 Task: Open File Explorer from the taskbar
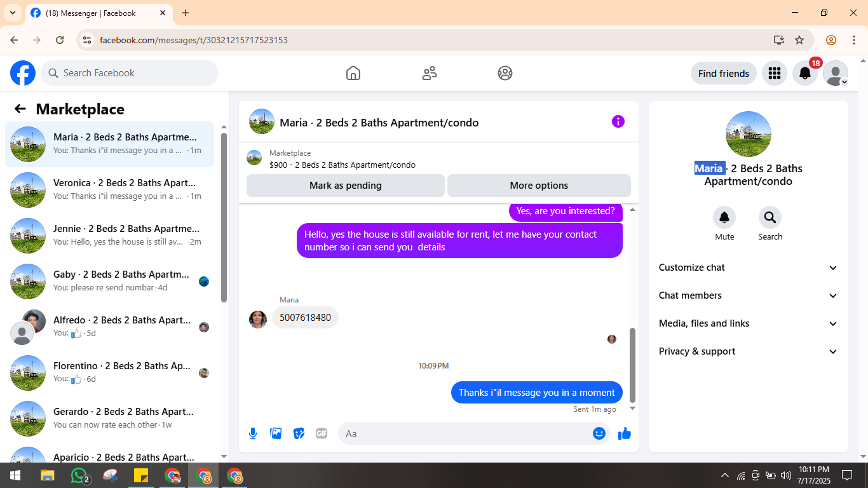point(48,475)
